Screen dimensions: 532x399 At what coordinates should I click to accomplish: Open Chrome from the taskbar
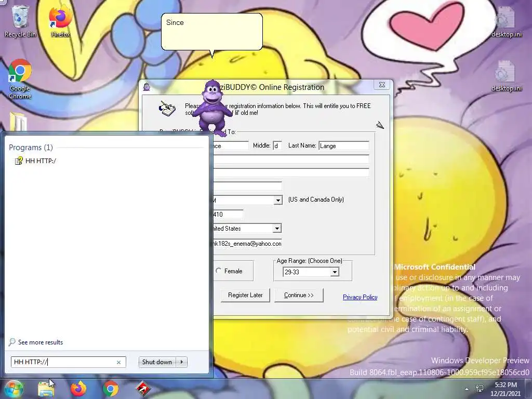[111, 389]
